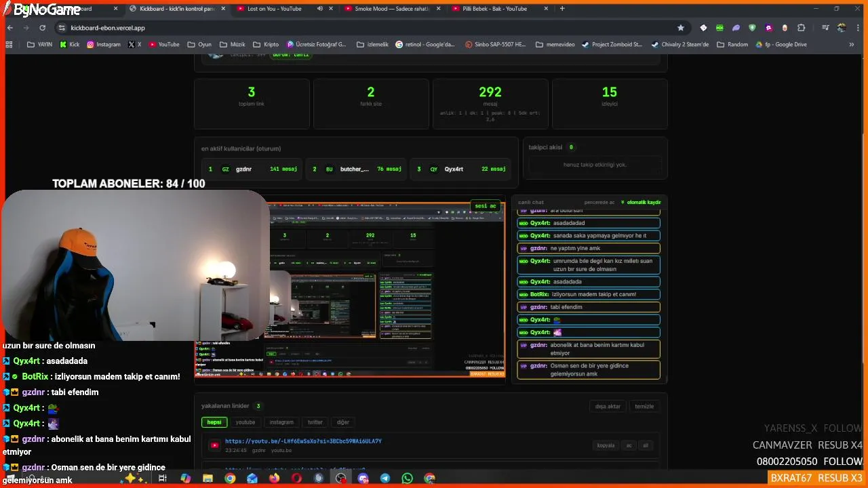Open the browser extensions puzzle icon
This screenshot has width=868, height=488.
click(802, 28)
